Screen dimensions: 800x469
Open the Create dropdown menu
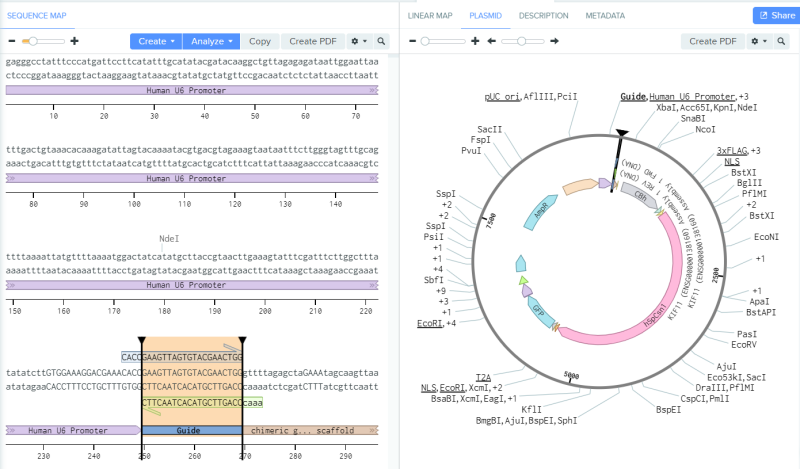click(x=156, y=41)
